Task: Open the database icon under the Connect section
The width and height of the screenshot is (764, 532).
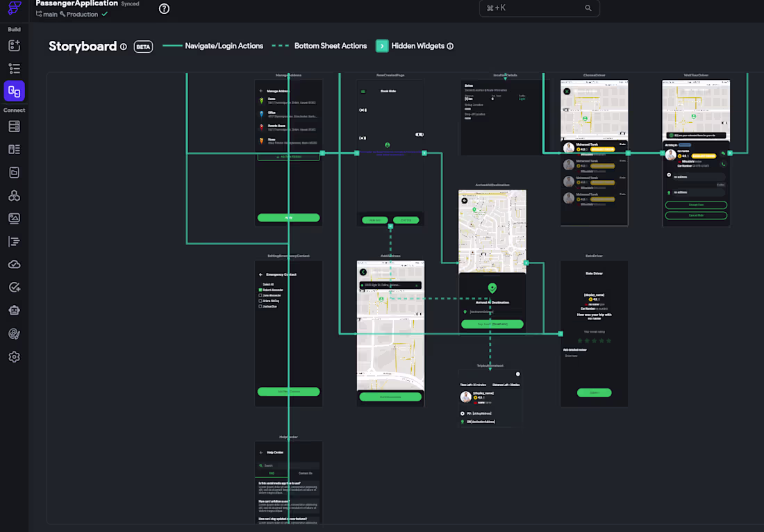Action: [14, 126]
